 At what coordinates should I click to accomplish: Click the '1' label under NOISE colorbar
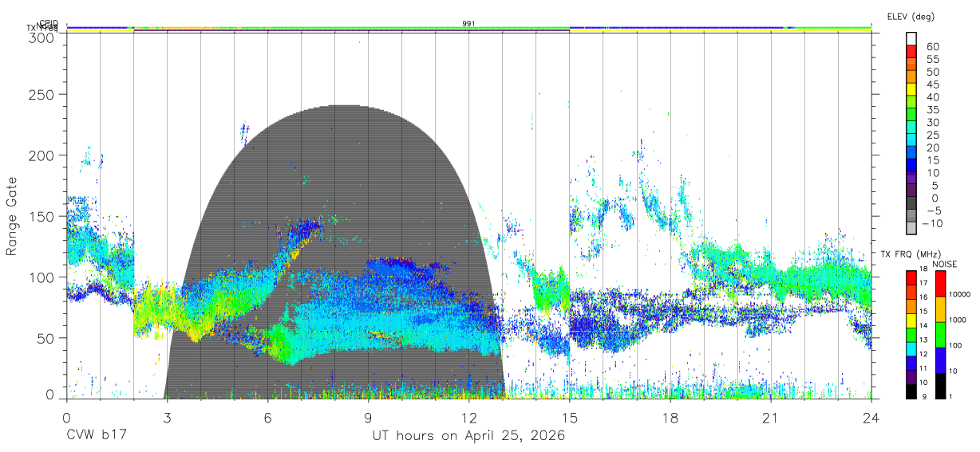951,396
